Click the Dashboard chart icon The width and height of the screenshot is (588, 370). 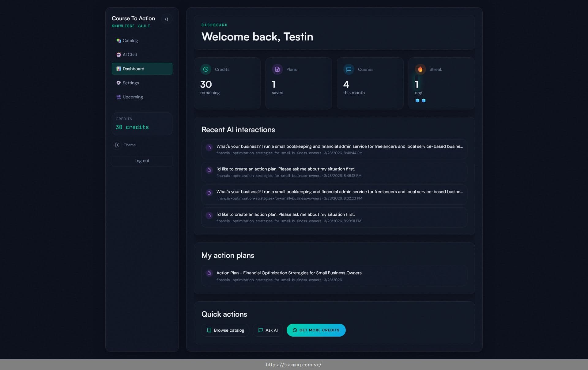click(x=118, y=69)
